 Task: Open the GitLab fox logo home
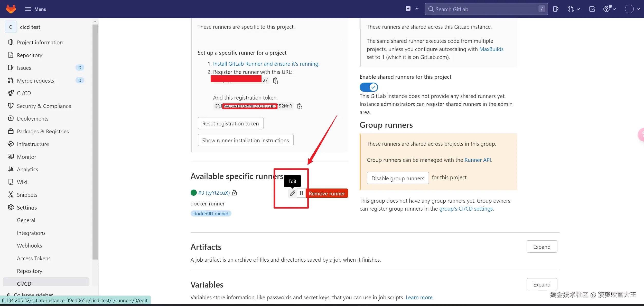click(x=11, y=9)
